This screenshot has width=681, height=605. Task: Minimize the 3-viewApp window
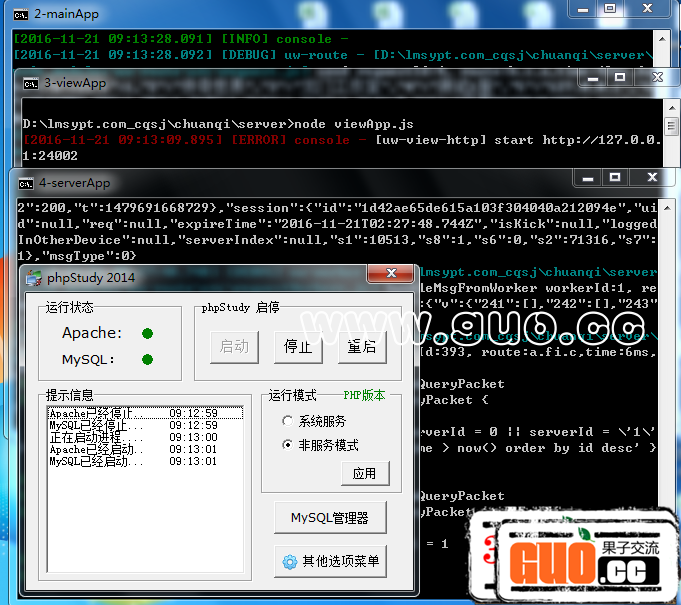tap(593, 78)
